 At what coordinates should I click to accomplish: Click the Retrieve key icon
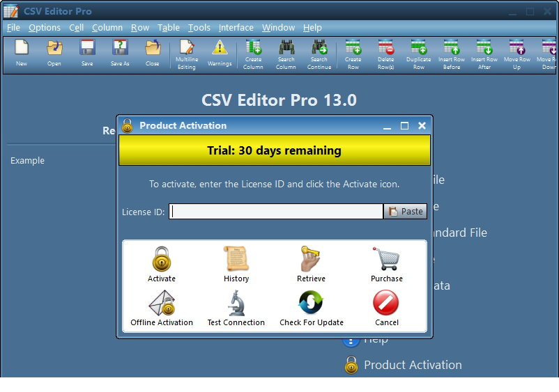311,264
